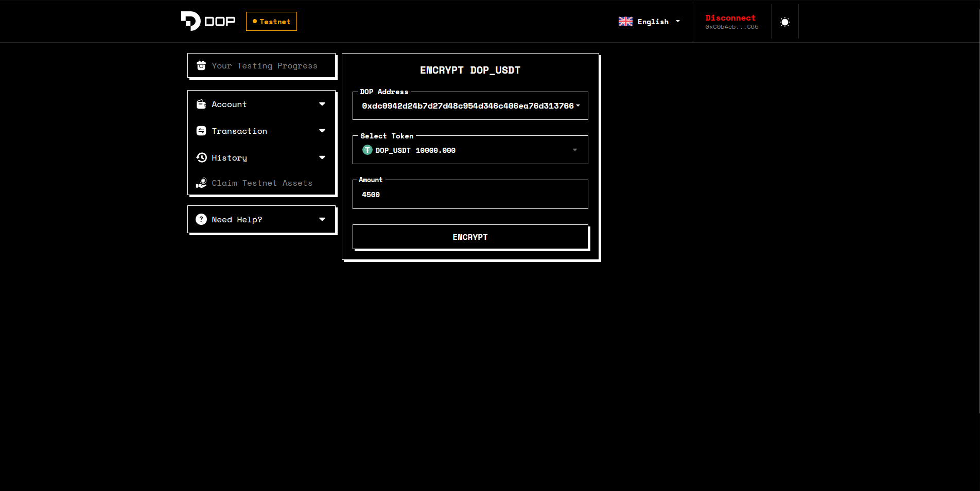
Task: Click the Account wallet icon
Action: click(x=201, y=104)
